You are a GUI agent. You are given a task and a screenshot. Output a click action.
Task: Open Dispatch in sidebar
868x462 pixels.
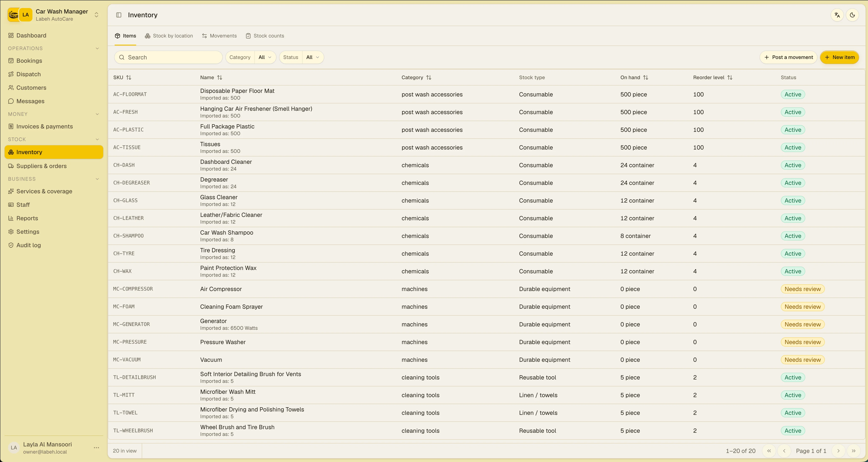(x=54, y=74)
